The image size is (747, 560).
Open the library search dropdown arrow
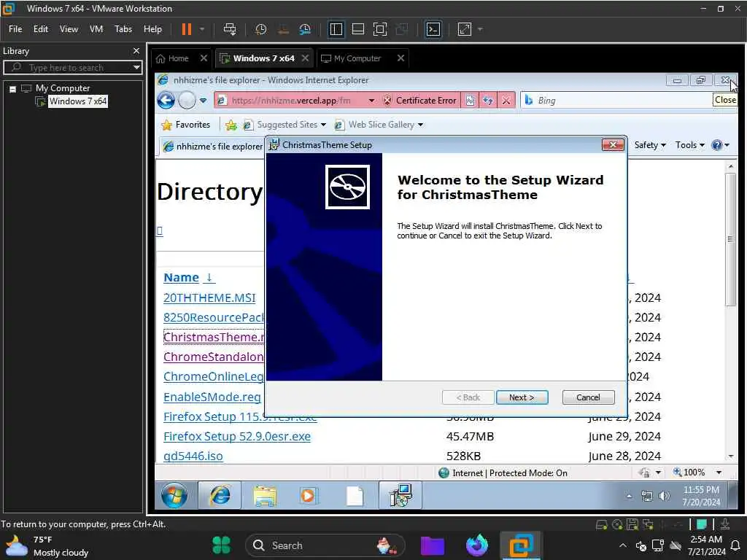(x=136, y=68)
